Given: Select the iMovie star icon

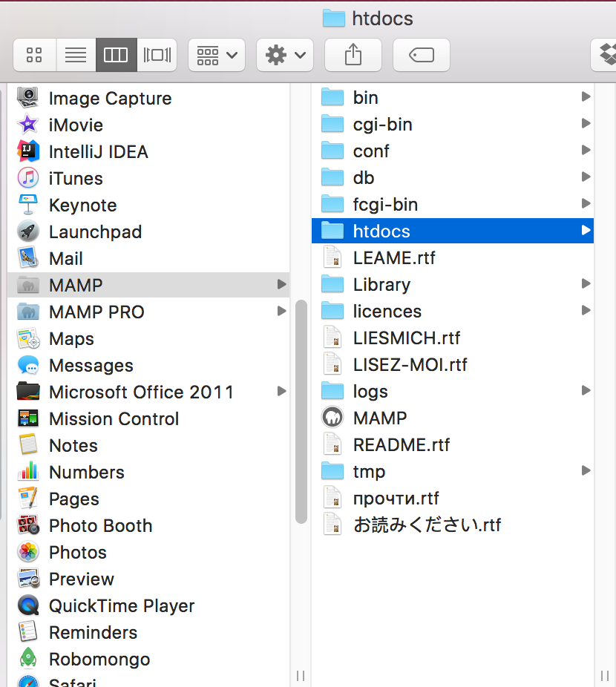Looking at the screenshot, I should point(28,125).
